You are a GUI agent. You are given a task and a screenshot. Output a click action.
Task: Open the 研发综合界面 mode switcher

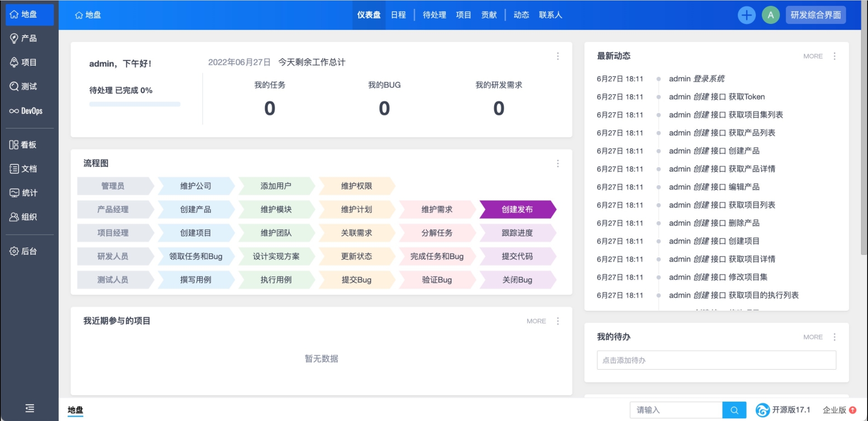click(816, 15)
